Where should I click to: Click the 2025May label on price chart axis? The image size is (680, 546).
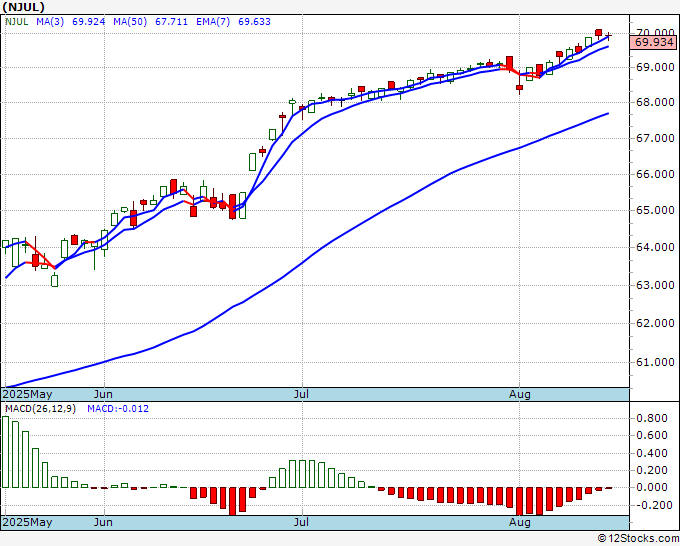pyautogui.click(x=27, y=394)
